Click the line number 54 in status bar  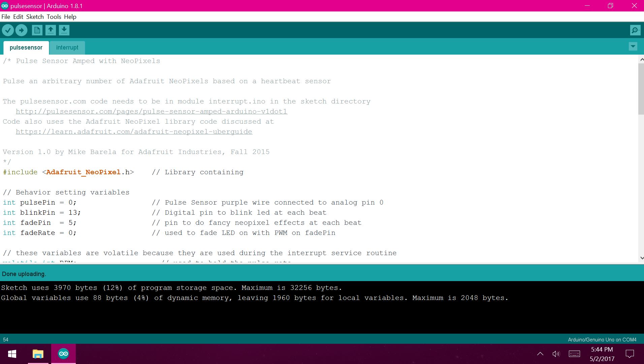tap(6, 340)
